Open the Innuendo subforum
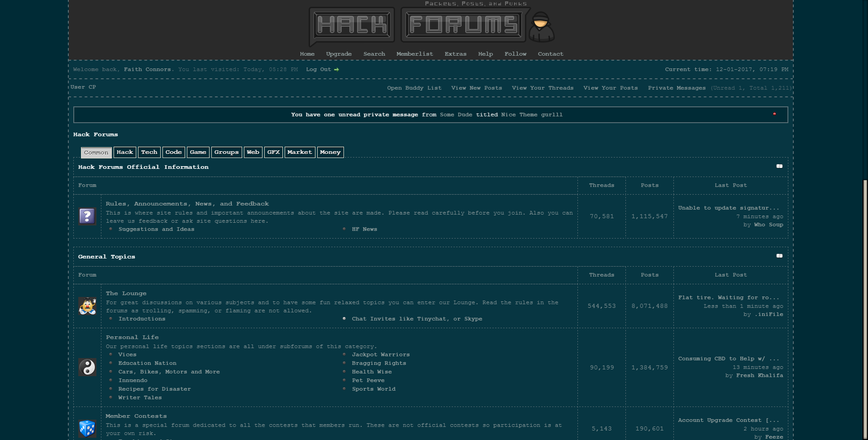The image size is (868, 440). 133,380
